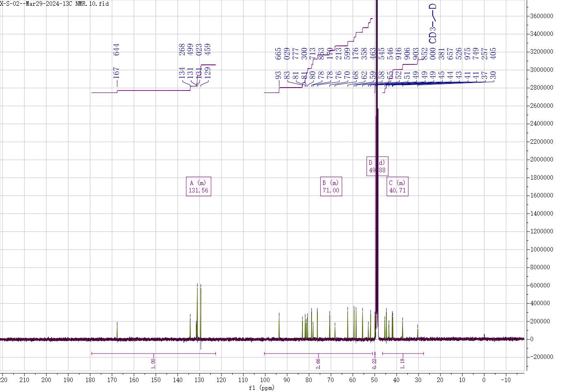Viewport: 562px width, 392px height.
Task: Select multiplet box D at 49.88
Action: [377, 166]
